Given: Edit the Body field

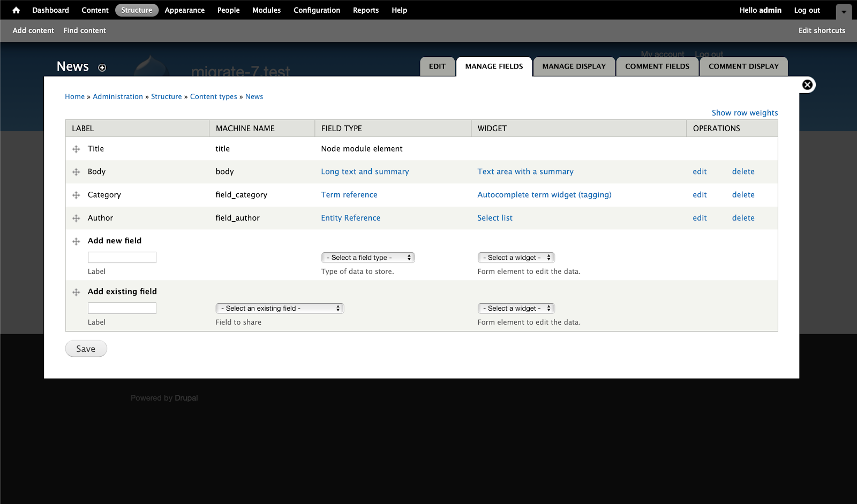Looking at the screenshot, I should 699,171.
